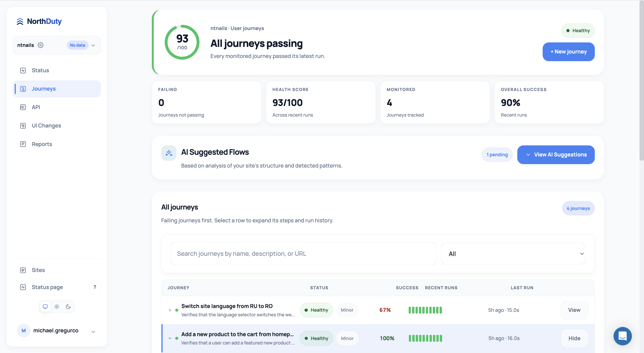Click the 93/100 health score ring
Viewport: 644px width, 353px height.
[182, 42]
